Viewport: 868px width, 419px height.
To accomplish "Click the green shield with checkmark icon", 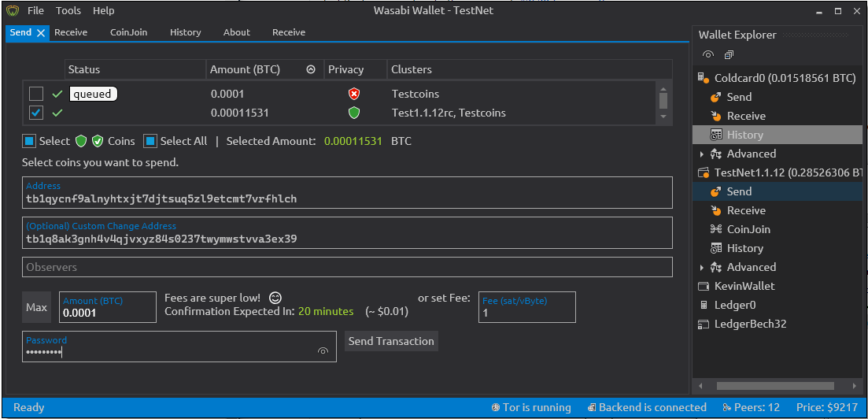I will [x=98, y=141].
